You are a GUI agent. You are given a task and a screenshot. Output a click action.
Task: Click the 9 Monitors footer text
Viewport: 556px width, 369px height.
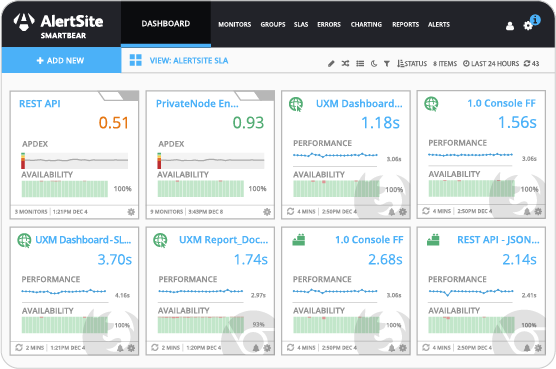[x=166, y=212]
